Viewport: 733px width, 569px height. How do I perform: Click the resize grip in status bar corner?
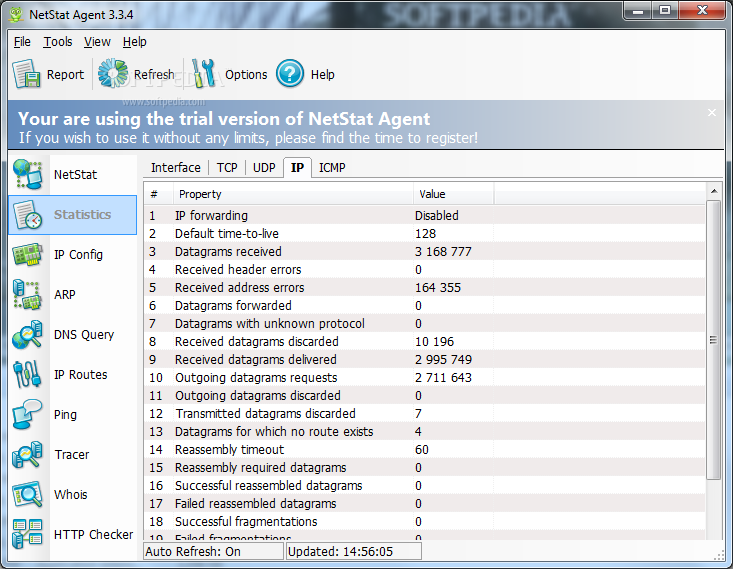click(x=719, y=555)
